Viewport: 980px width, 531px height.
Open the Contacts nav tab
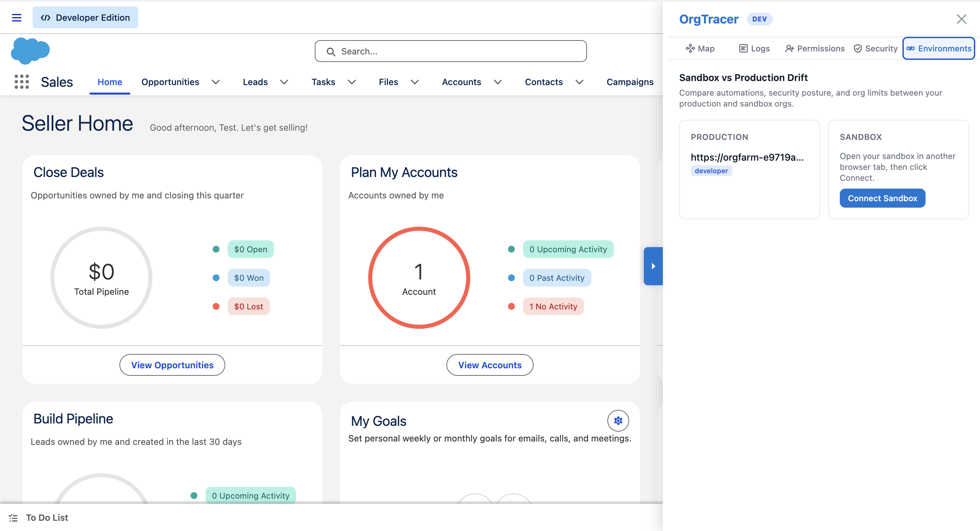544,82
